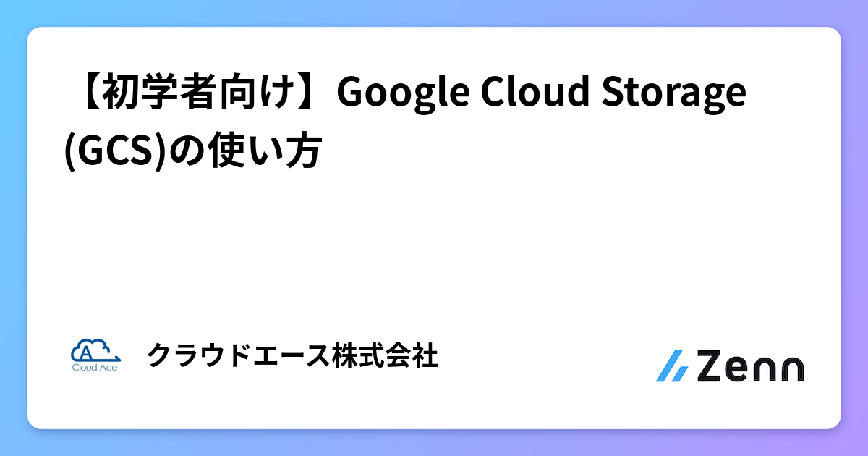Click the Cloud Ace cloud logo icon

(95, 349)
